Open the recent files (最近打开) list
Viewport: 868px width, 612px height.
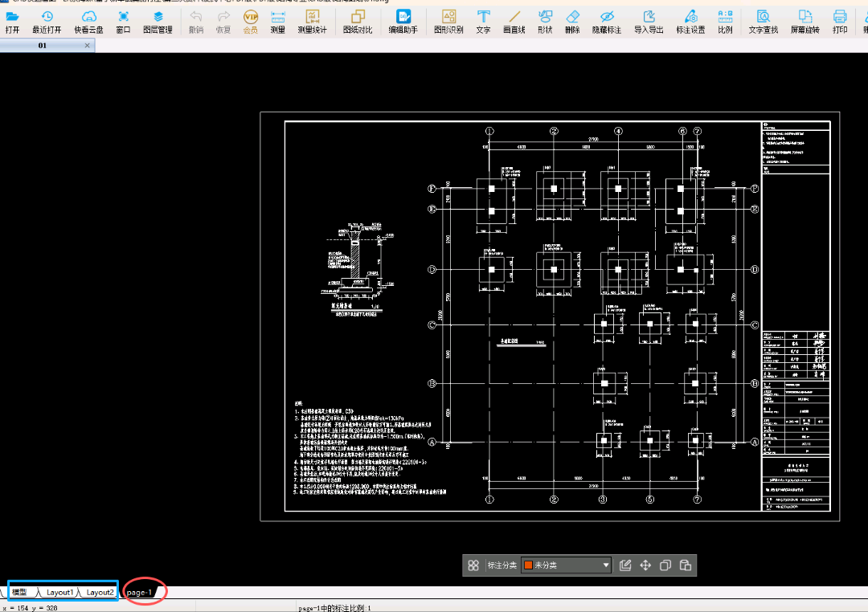point(47,21)
